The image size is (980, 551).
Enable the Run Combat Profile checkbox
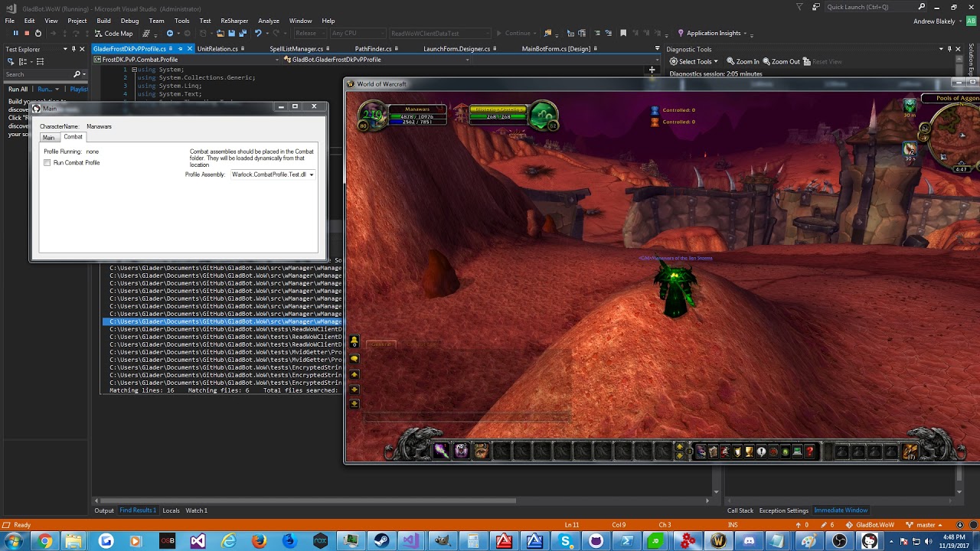(47, 163)
